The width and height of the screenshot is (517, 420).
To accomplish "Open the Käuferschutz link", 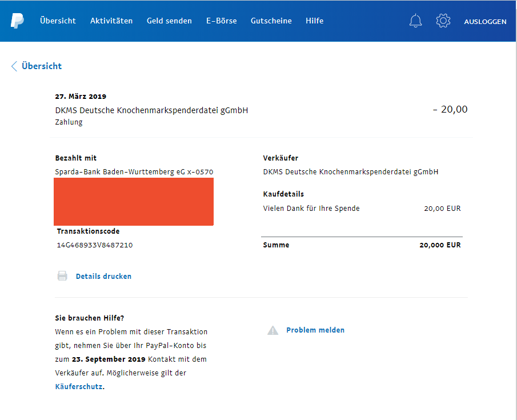I will tap(79, 387).
